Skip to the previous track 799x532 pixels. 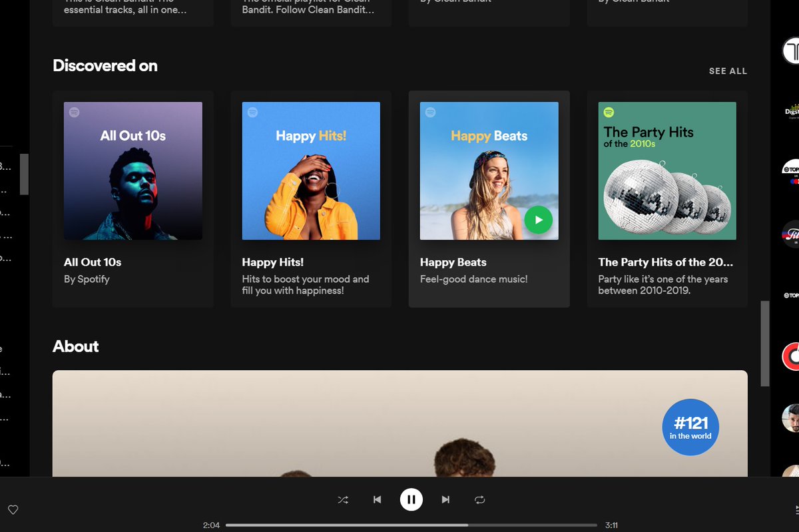(x=377, y=499)
